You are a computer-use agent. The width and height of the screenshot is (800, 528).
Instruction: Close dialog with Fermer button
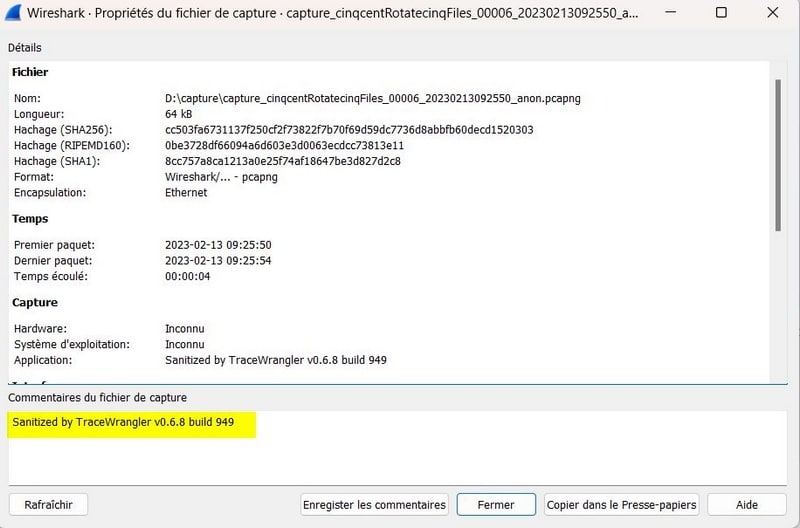click(496, 505)
